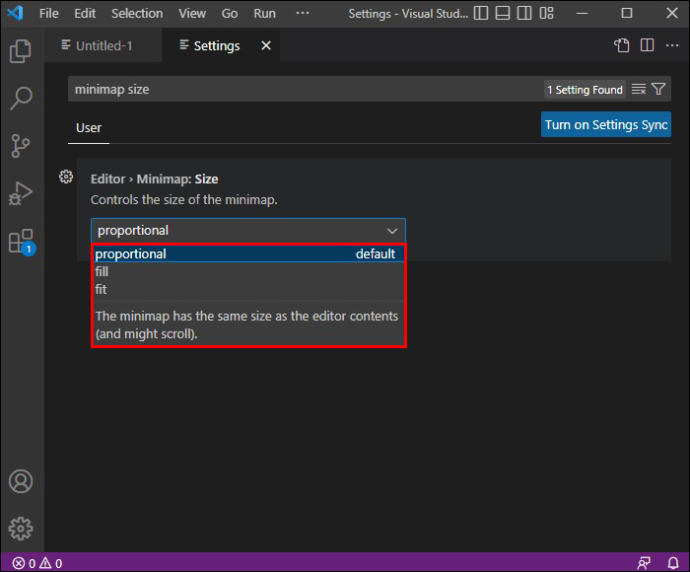Open the Customize Layout icon
Viewport: 690px width, 572px height.
pos(546,13)
